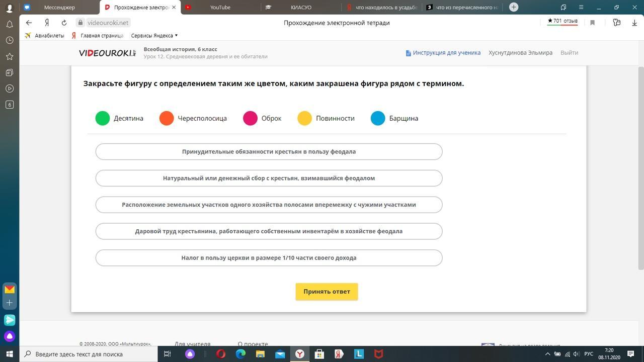Viewport: 644px width, 362px height.
Task: Open history clock icon in sidebar
Action: tap(10, 40)
